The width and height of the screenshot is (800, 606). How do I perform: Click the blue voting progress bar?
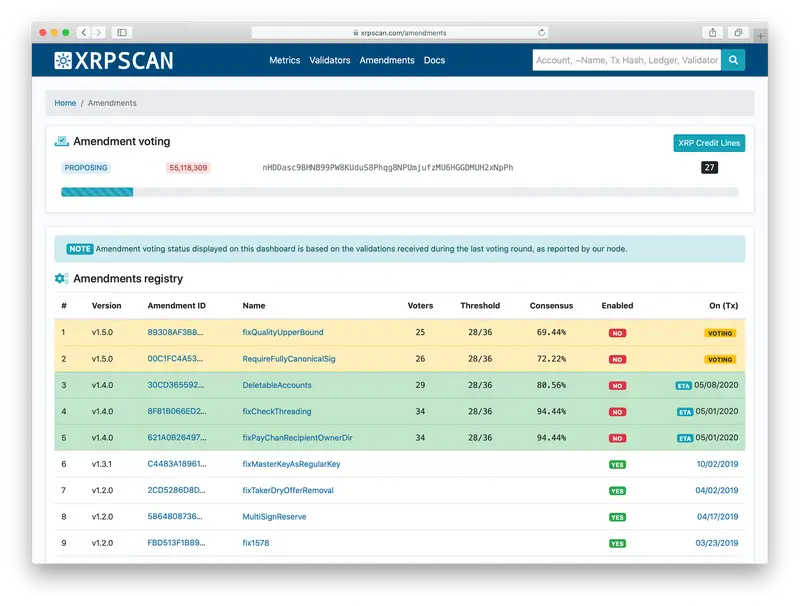[98, 191]
